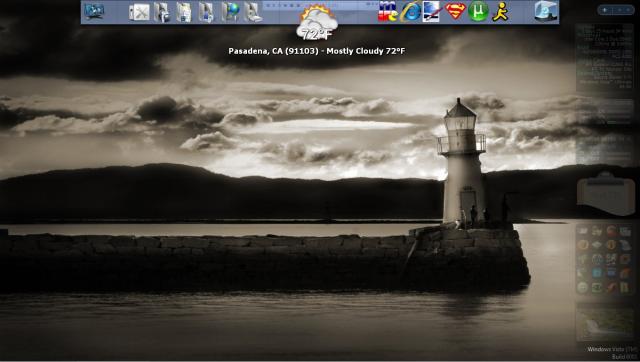640x362 pixels.
Task: Click the clipboard notes gadget in sidebar
Action: click(x=606, y=194)
